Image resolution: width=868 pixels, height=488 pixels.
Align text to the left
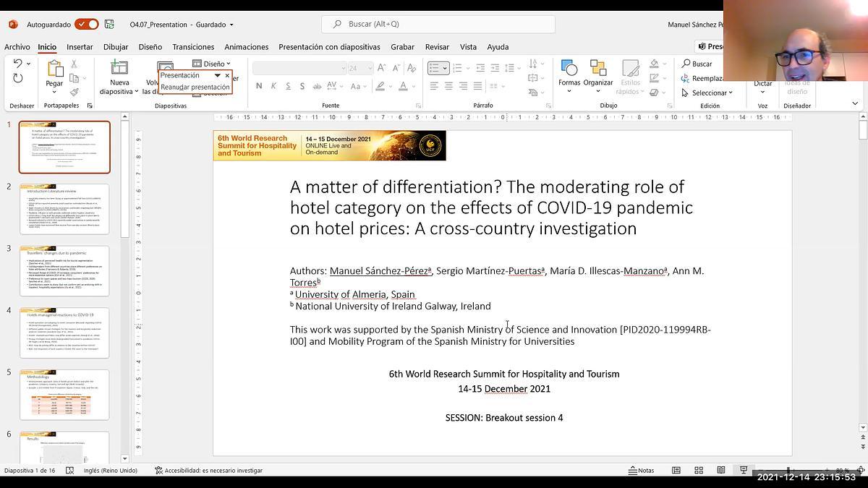tap(434, 86)
